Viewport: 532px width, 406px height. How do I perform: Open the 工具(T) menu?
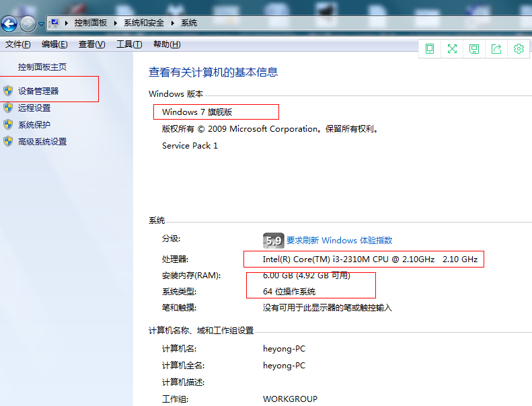[129, 44]
